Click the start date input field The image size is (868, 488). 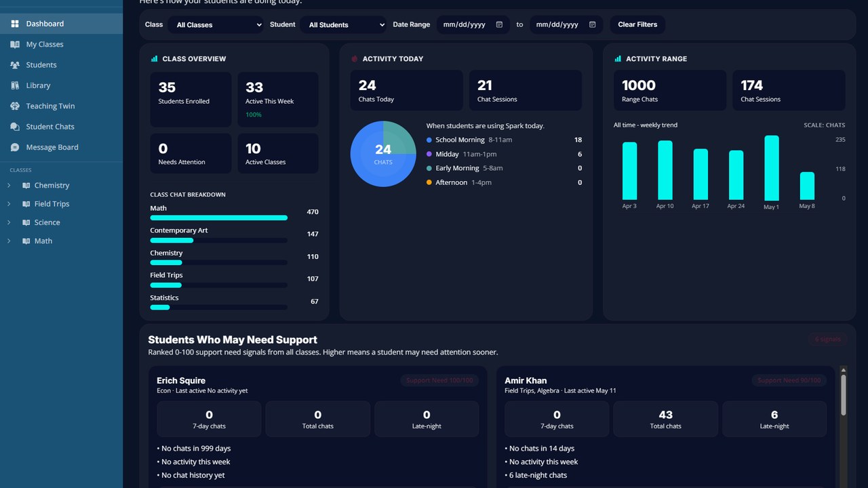pos(473,24)
